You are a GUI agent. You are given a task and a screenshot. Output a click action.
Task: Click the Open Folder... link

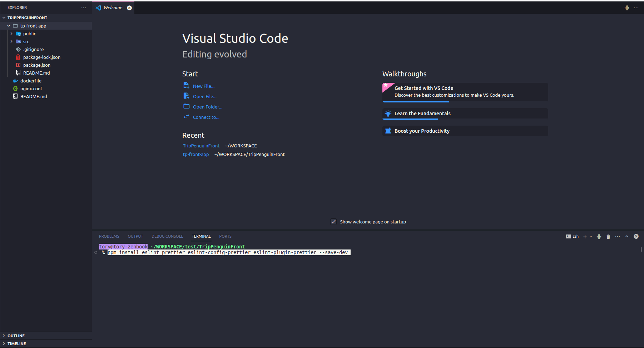coord(208,107)
